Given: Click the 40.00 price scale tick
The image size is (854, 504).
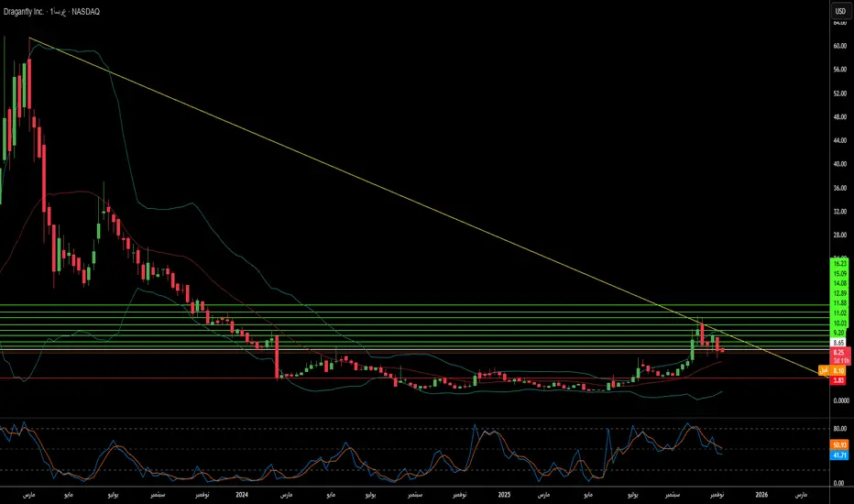Looking at the screenshot, I should point(838,165).
